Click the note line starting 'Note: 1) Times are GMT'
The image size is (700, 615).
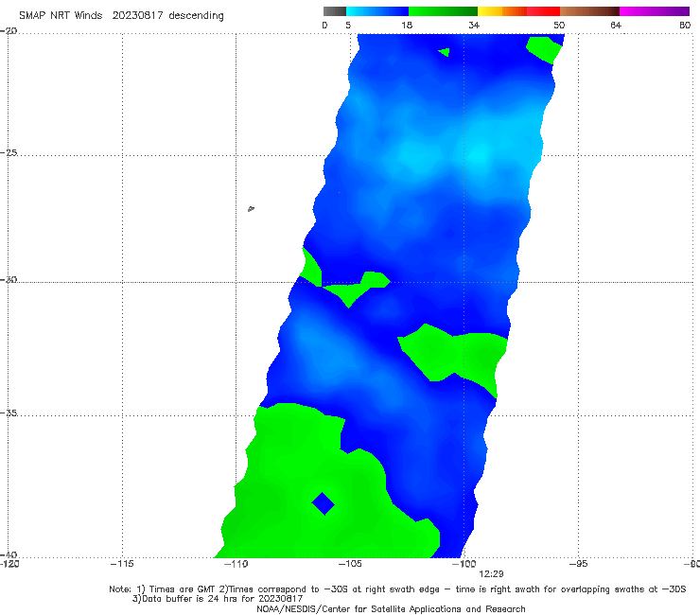pos(397,589)
